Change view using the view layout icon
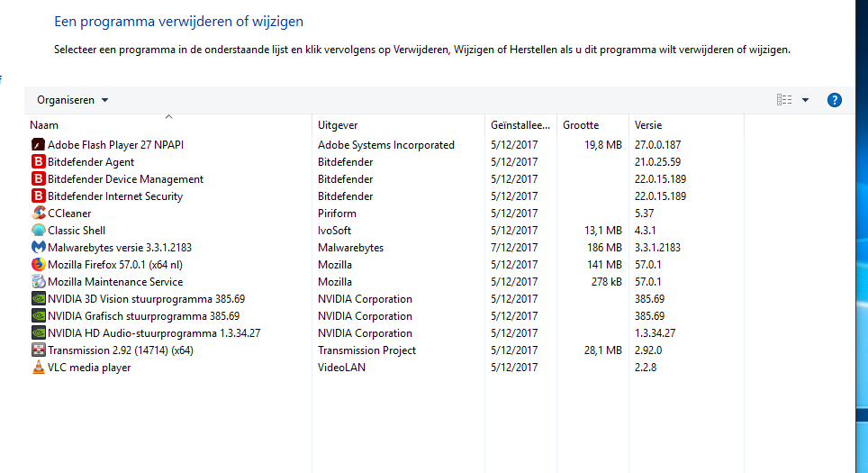Screen dimensions: 868x473 click(784, 100)
